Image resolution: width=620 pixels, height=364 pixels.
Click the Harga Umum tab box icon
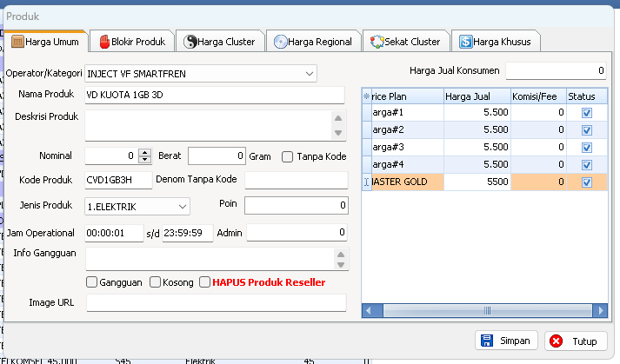pos(17,42)
